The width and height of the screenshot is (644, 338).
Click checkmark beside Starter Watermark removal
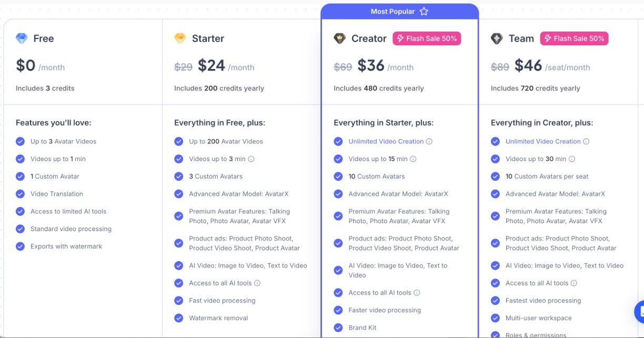click(179, 318)
